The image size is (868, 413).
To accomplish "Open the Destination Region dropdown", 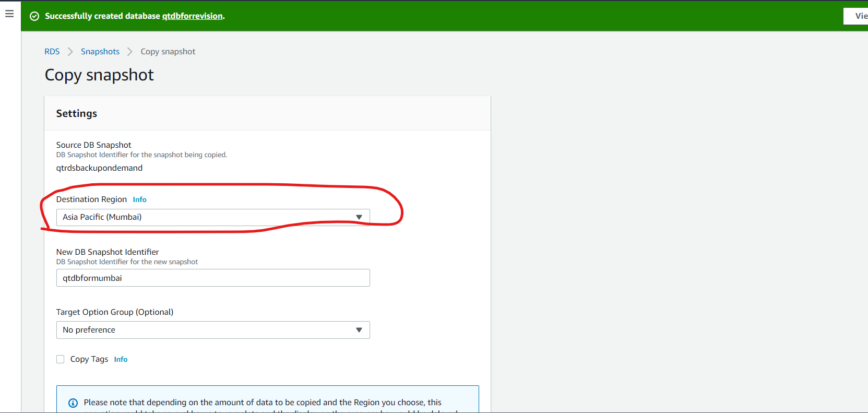I will point(213,217).
